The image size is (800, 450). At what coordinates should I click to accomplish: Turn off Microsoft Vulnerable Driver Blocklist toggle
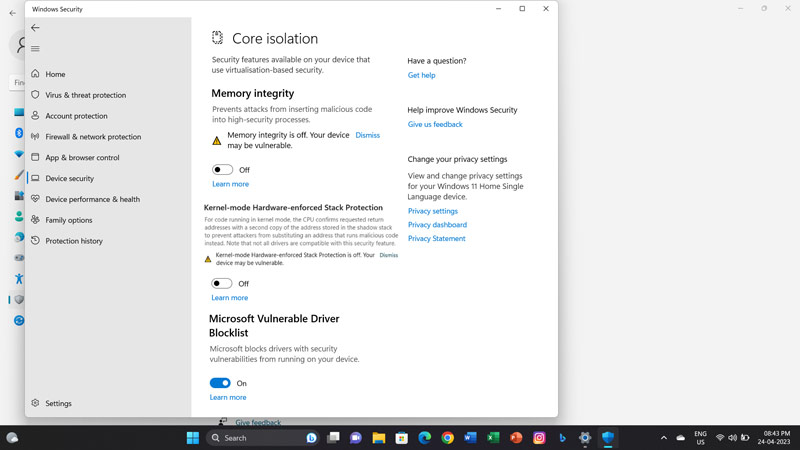220,383
